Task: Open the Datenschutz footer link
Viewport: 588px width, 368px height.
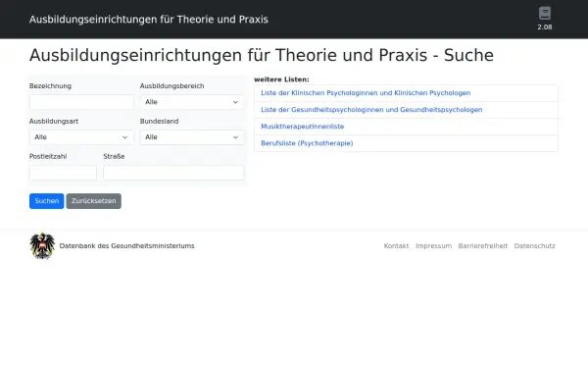Action: click(534, 246)
